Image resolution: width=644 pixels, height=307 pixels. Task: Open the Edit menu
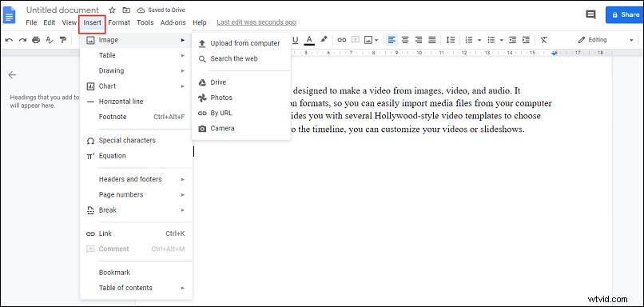[50, 22]
